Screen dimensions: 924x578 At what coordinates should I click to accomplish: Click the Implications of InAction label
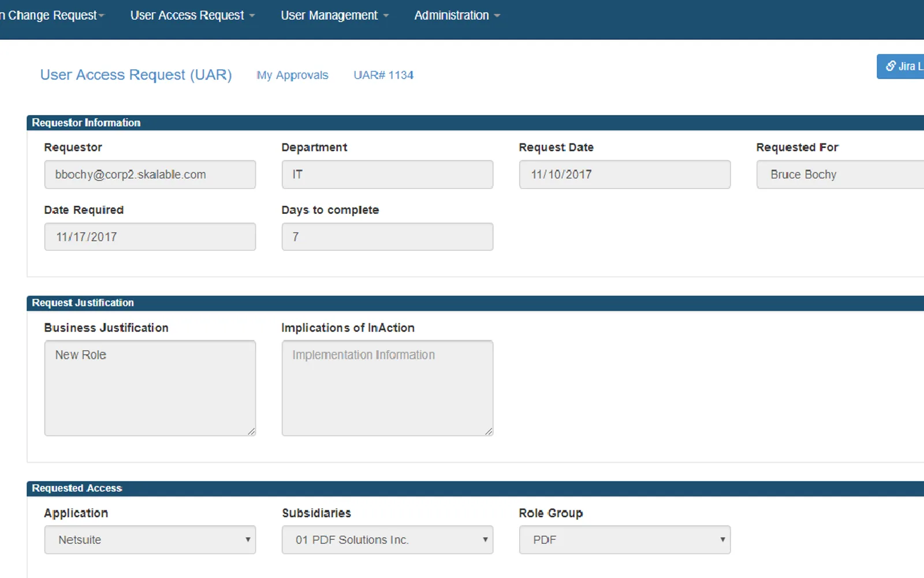point(348,328)
